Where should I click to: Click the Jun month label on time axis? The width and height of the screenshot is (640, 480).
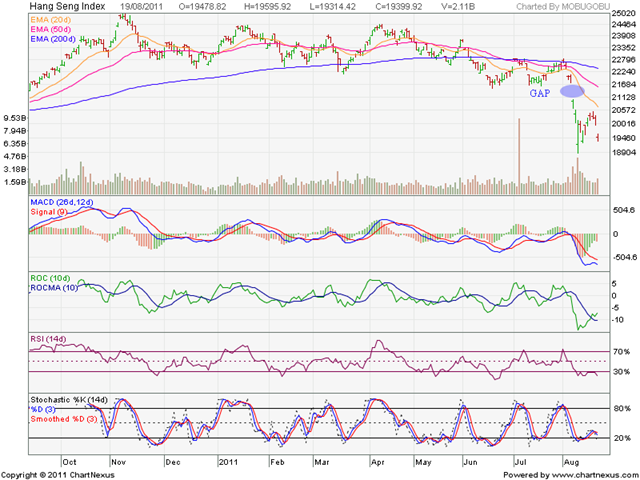[x=471, y=462]
